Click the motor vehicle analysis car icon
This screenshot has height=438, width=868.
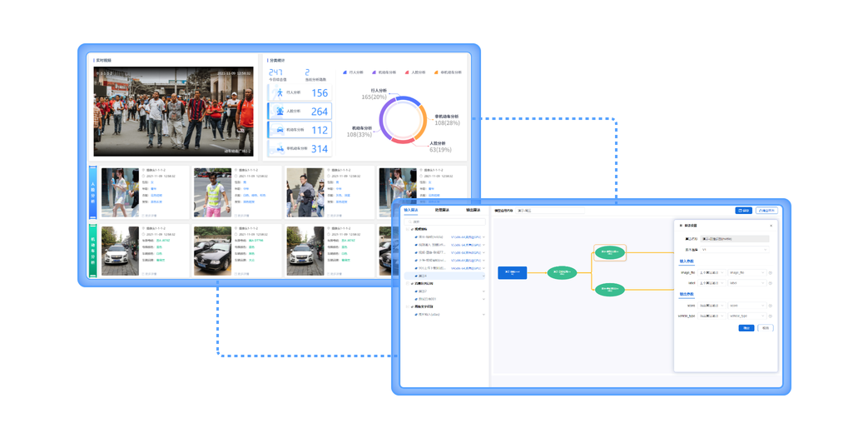280,130
